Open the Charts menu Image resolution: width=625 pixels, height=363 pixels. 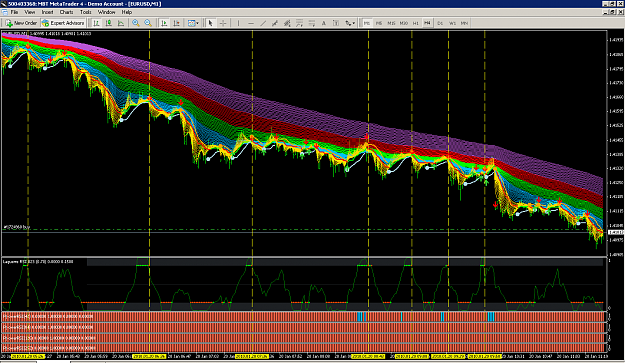(x=66, y=12)
